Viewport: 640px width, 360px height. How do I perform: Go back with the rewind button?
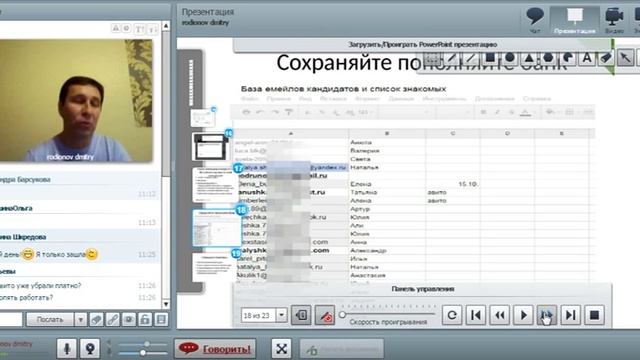coord(500,315)
